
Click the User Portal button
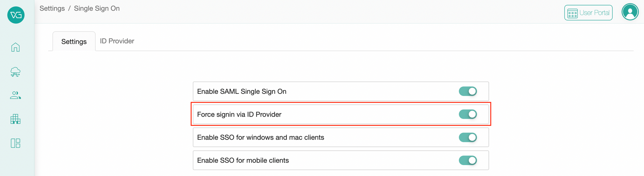point(588,13)
